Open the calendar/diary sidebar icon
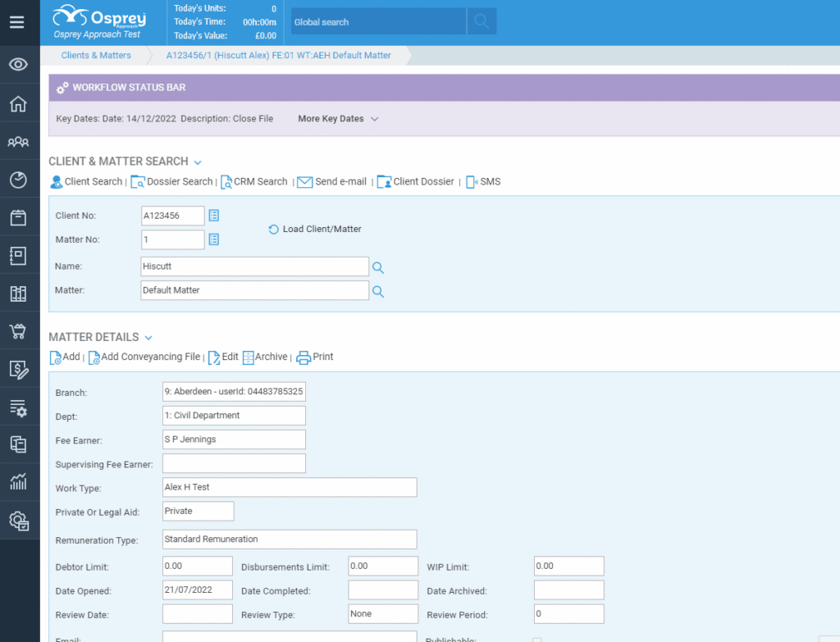Screen dimensions: 840x642 pos(18,217)
